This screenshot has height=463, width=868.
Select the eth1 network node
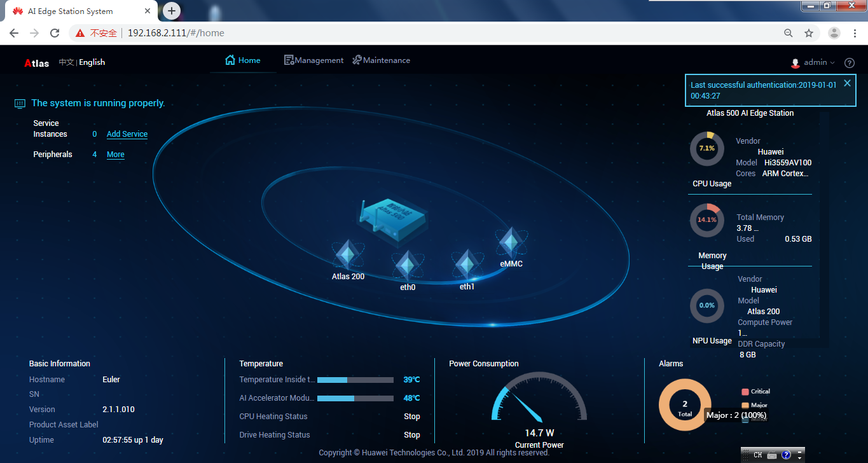[x=467, y=270]
